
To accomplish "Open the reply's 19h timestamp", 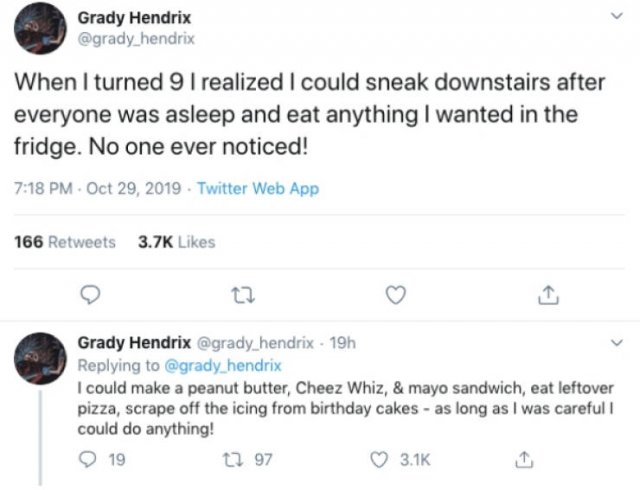I will point(343,343).
